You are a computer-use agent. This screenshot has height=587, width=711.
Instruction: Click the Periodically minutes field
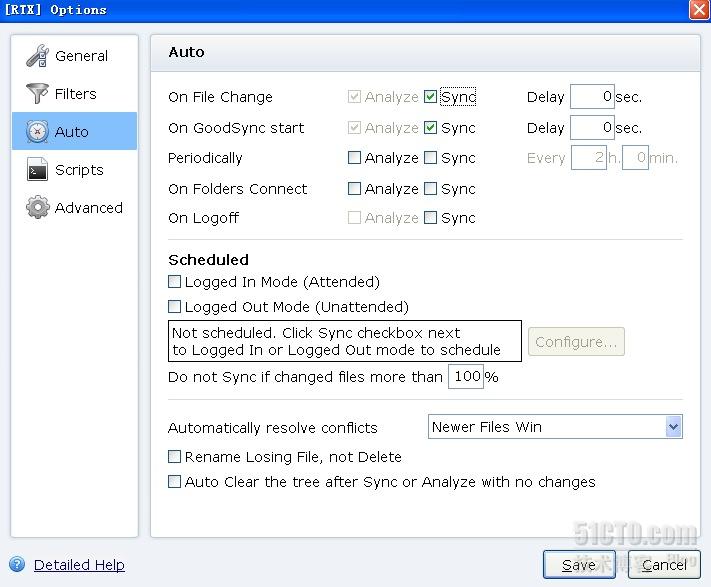click(635, 158)
